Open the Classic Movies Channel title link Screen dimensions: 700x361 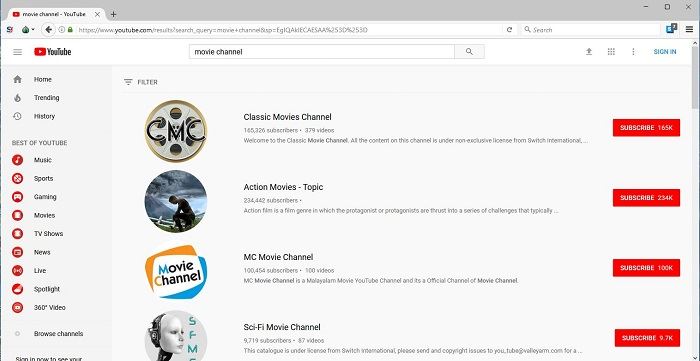(x=288, y=117)
